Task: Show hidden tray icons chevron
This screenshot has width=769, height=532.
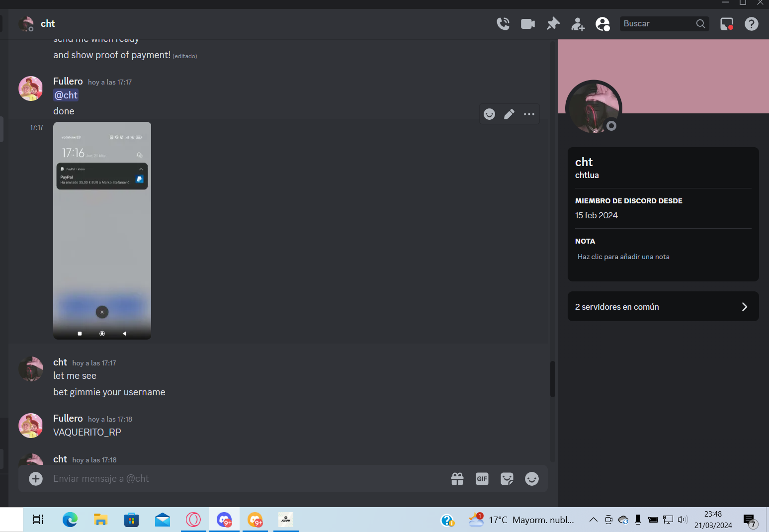Action: pyautogui.click(x=593, y=520)
